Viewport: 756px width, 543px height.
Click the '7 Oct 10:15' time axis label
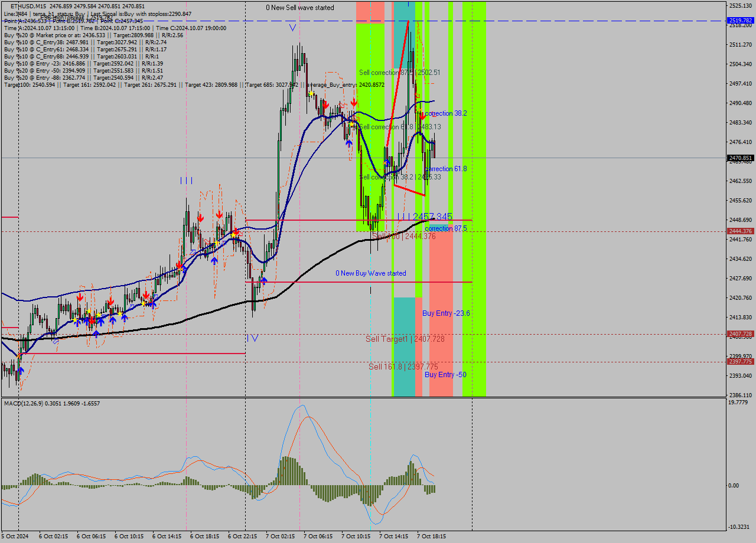356,537
